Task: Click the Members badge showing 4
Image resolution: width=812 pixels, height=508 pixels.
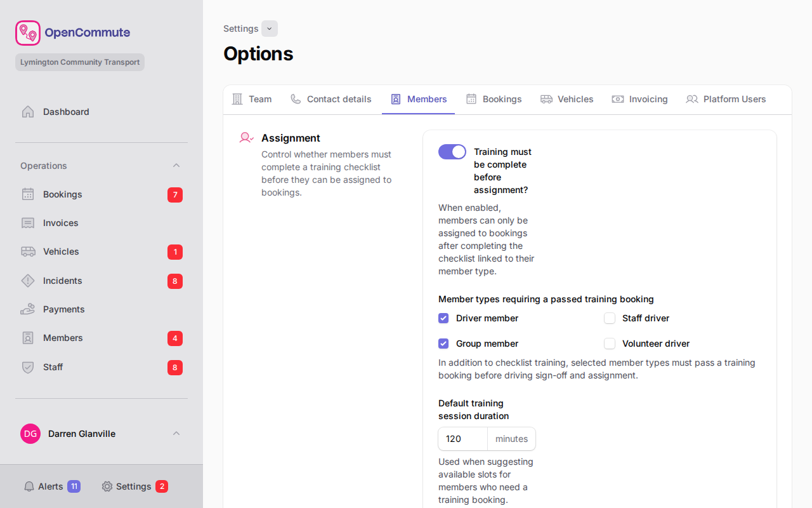Action: 175,338
